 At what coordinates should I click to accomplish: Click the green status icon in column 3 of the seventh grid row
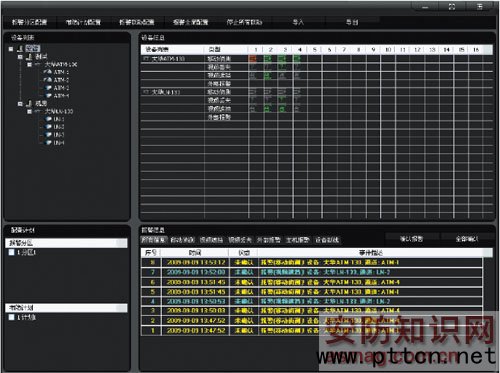point(282,109)
